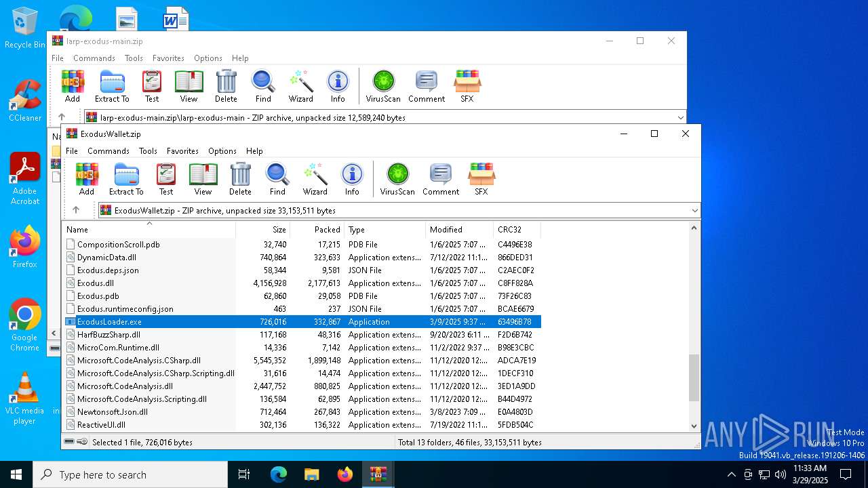Click Extract To in larp-exodus-main.zip window
The width and height of the screenshot is (868, 488).
coord(112,86)
